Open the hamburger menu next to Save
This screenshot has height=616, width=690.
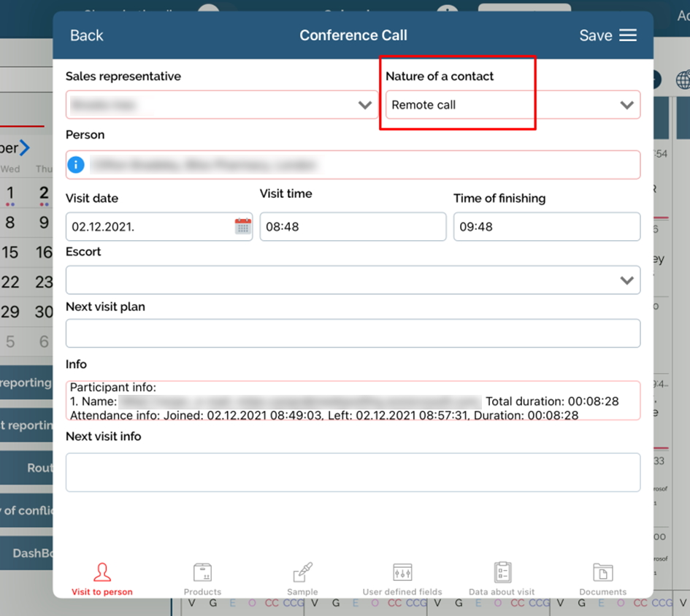(628, 36)
